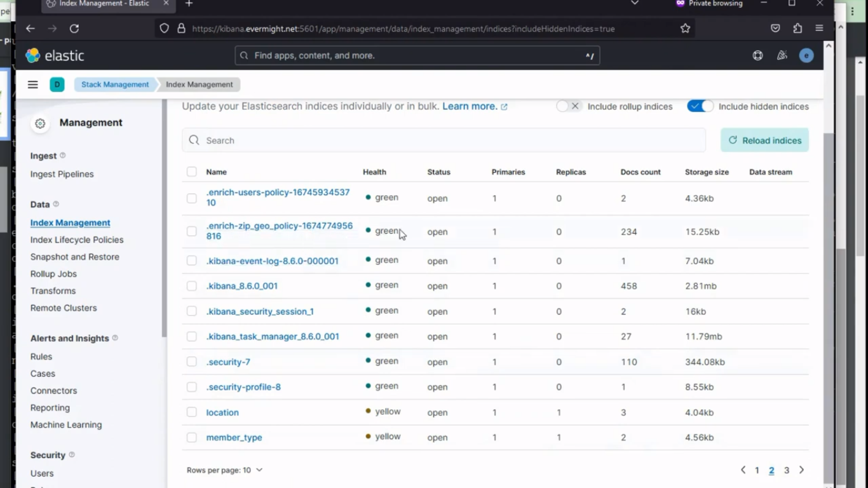The image size is (868, 488).
Task: Click the indices Search field
Action: click(444, 140)
